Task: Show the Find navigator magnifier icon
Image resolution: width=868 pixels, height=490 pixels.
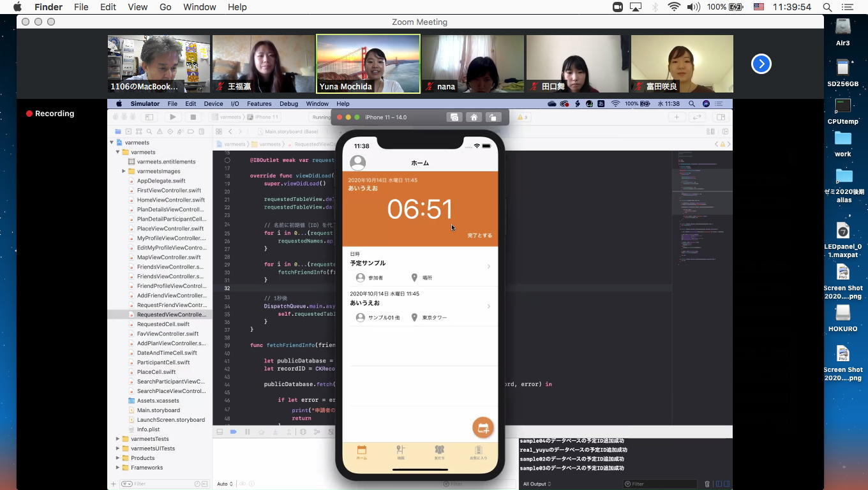Action: click(149, 132)
